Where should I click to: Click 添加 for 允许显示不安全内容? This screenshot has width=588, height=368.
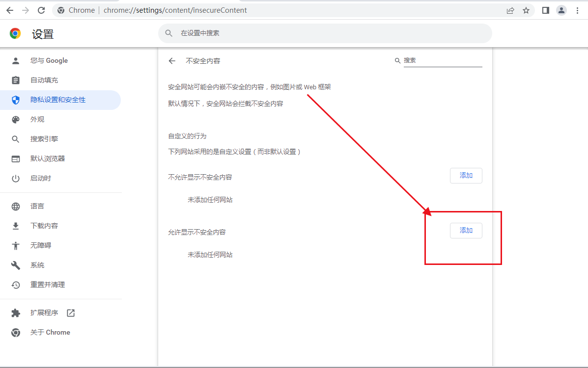point(466,231)
